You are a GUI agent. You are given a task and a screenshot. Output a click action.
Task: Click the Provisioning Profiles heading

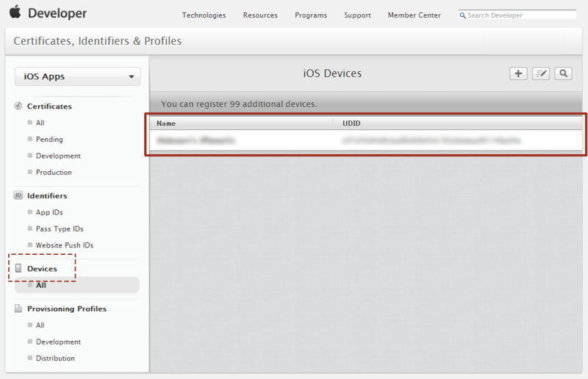pos(67,308)
